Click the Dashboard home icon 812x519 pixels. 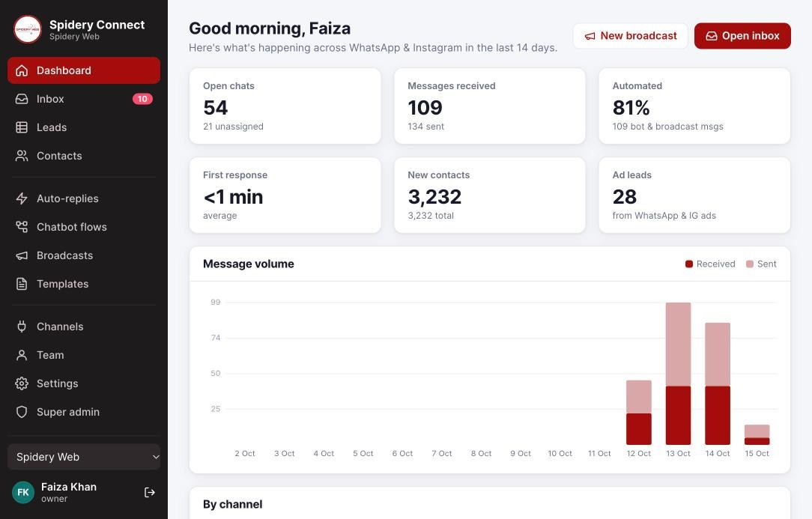pyautogui.click(x=22, y=70)
